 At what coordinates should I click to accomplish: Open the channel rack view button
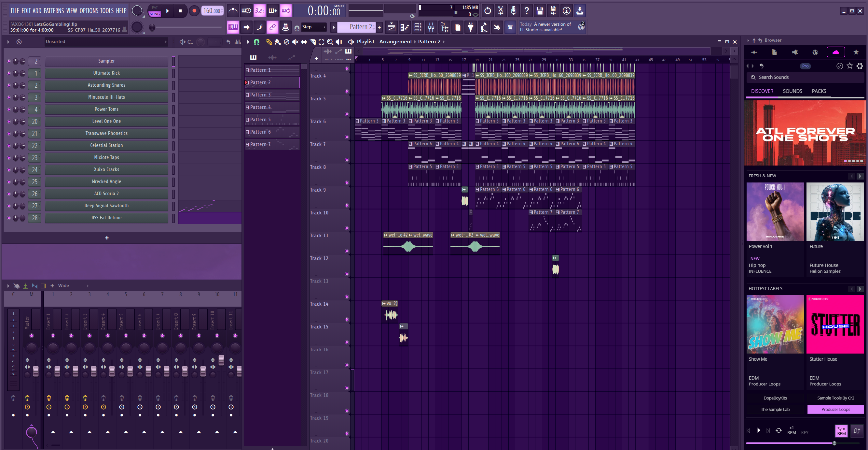click(418, 27)
